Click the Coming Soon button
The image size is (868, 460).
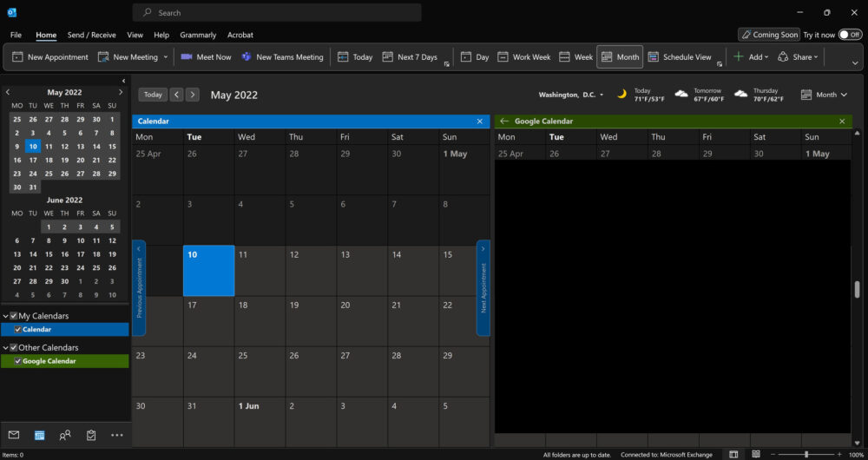coord(768,35)
